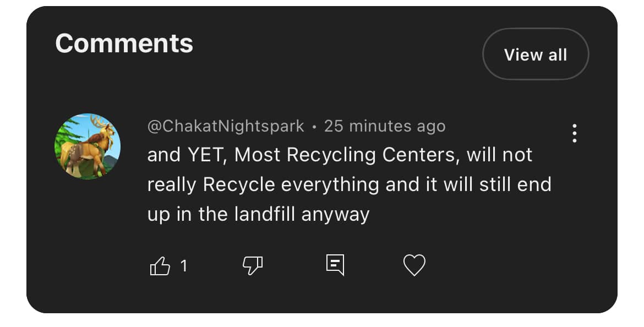
Task: Click the word "everything" in the comment
Action: [x=330, y=184]
